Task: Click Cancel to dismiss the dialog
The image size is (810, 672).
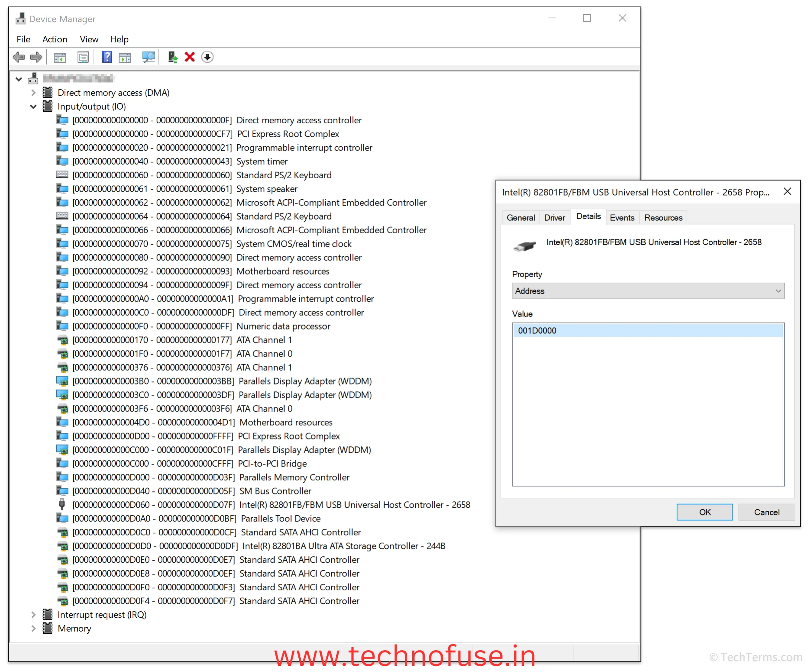Action: point(767,512)
